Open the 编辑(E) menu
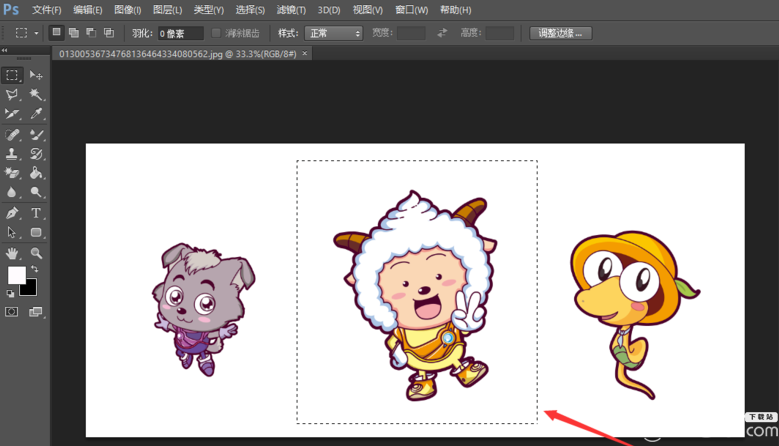The image size is (779, 446). point(87,10)
